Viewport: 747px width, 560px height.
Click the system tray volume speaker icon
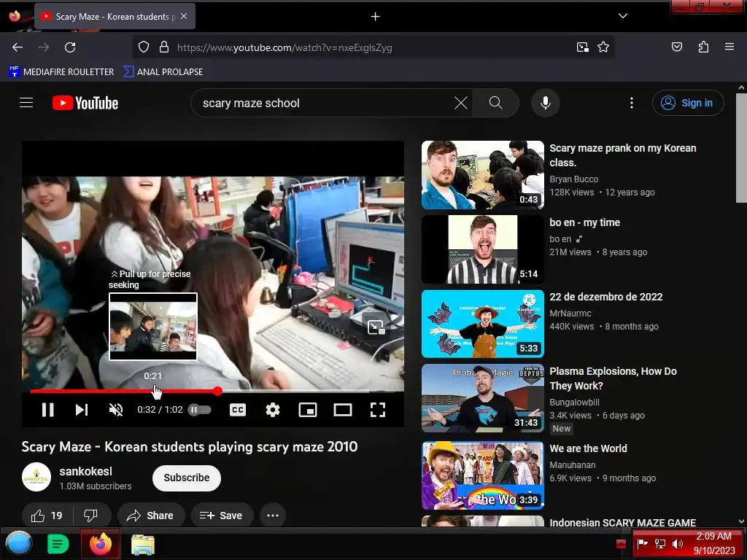pyautogui.click(x=677, y=543)
